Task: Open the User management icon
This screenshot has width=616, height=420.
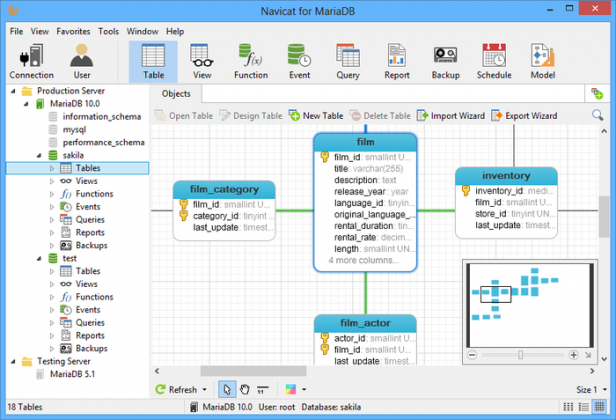Action: 82,60
